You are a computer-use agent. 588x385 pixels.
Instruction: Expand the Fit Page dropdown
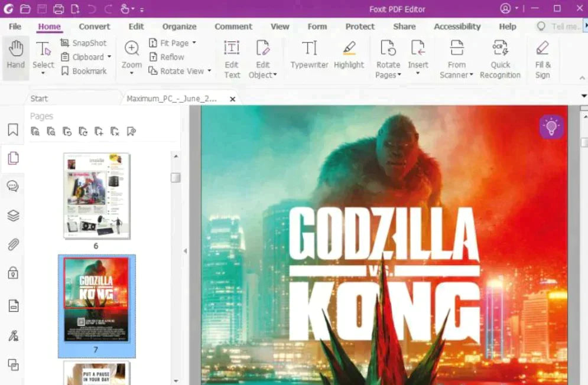click(x=194, y=43)
